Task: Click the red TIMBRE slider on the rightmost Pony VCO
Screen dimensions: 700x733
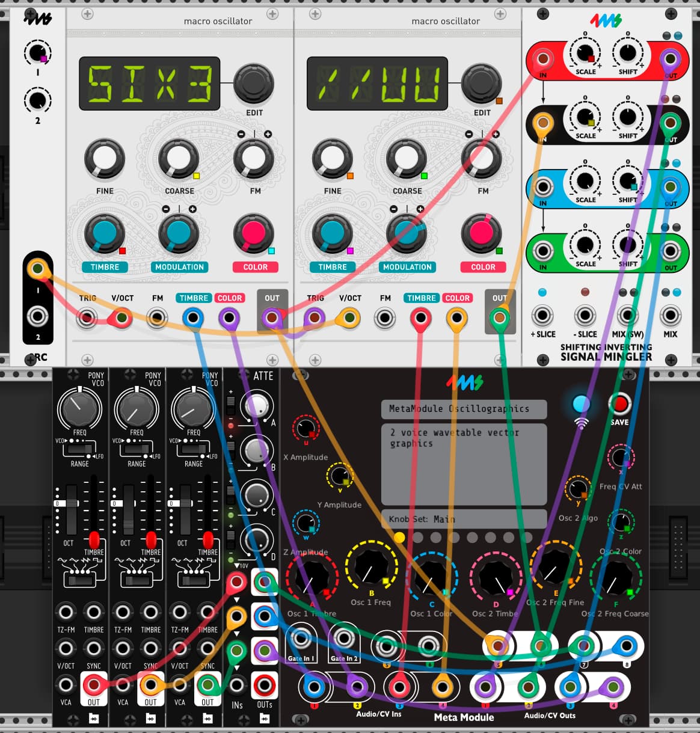Action: (208, 538)
